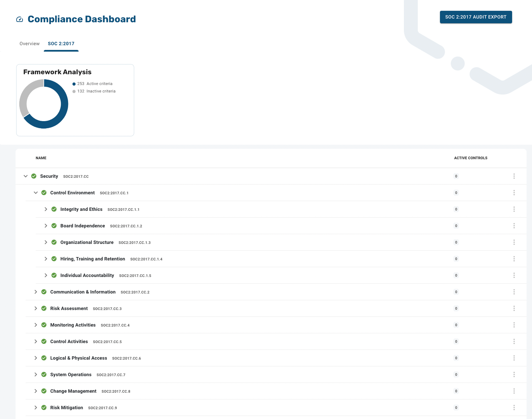Open kebab menu for Integrity and Ethics row
The height and width of the screenshot is (419, 532).
point(514,209)
